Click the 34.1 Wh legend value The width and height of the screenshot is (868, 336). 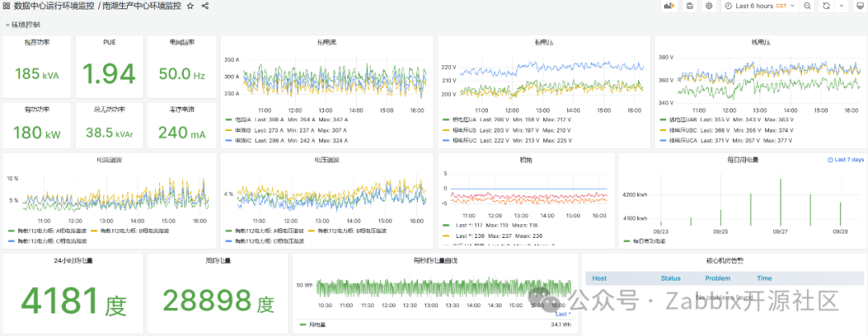click(x=561, y=325)
